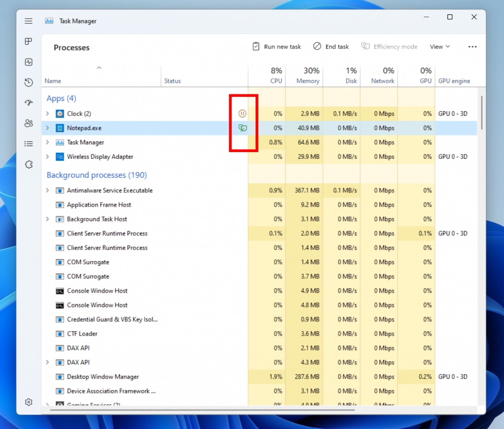Click the suspended status icon next to Clock
504x429 pixels.
(x=243, y=113)
